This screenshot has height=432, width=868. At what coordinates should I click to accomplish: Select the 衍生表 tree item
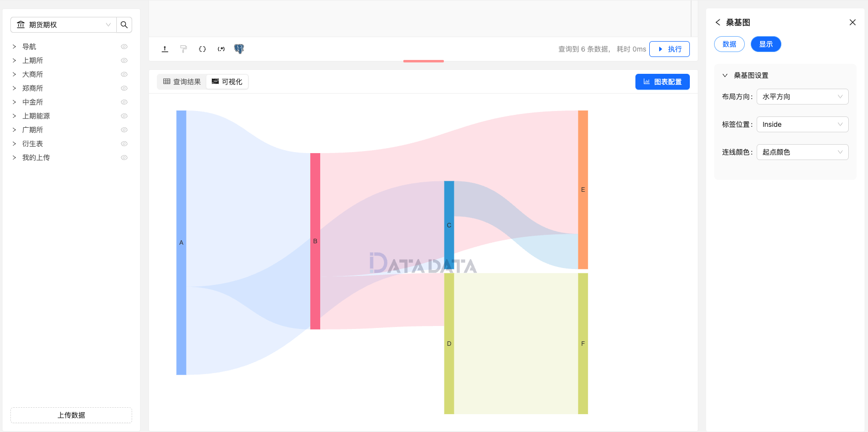33,144
